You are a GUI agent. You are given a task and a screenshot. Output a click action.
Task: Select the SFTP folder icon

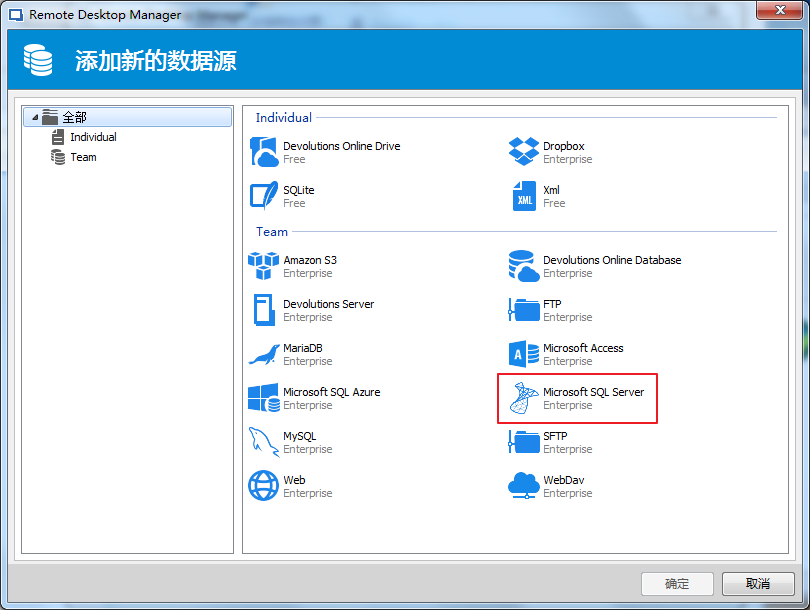tap(524, 442)
